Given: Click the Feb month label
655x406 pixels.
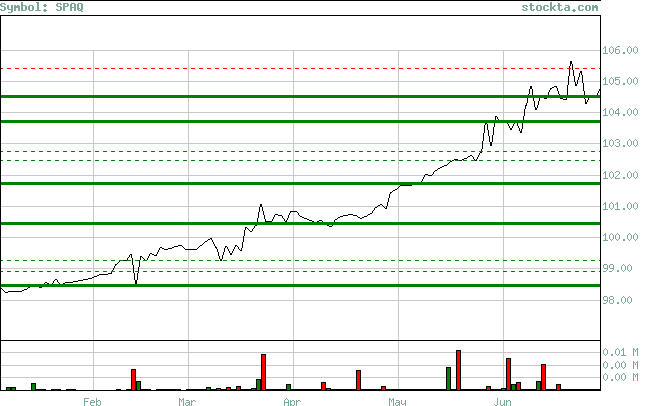Looking at the screenshot, I should [x=92, y=402].
